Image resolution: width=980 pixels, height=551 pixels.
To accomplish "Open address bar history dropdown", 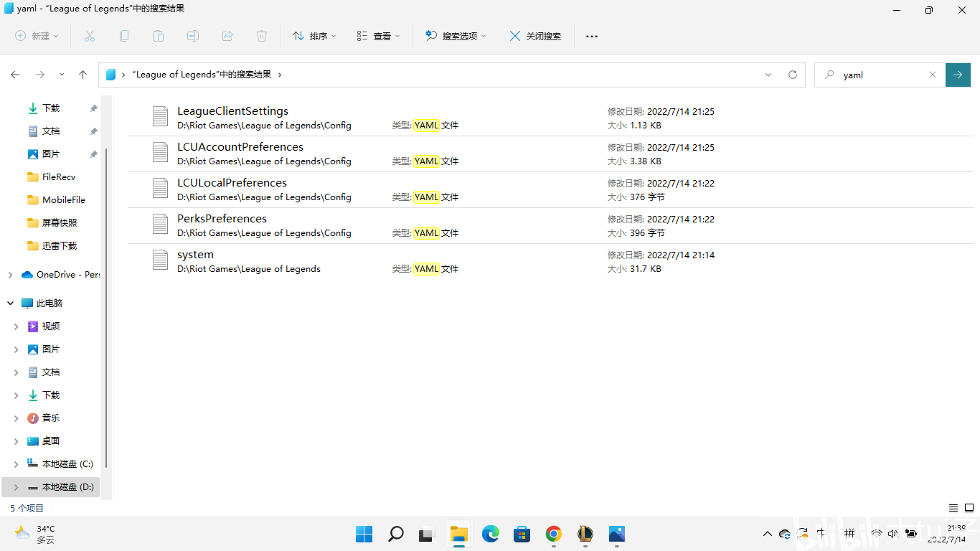I will pos(768,75).
